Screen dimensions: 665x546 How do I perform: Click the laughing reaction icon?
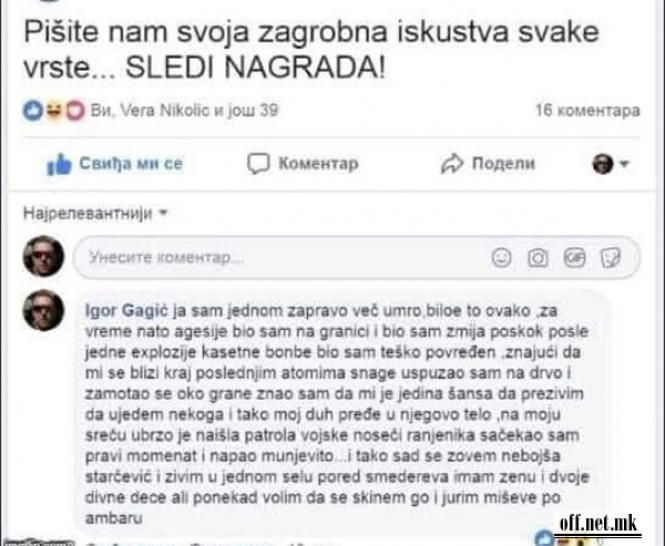(x=54, y=111)
